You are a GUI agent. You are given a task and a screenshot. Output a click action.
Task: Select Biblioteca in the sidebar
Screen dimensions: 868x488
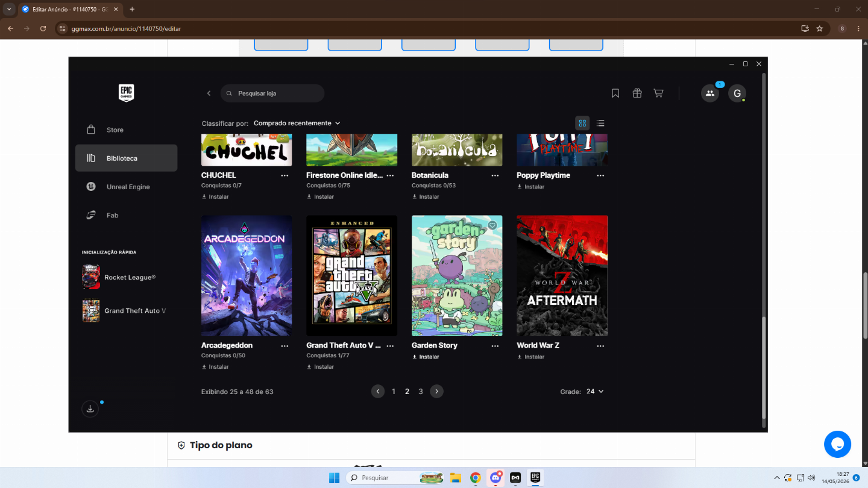coord(126,158)
